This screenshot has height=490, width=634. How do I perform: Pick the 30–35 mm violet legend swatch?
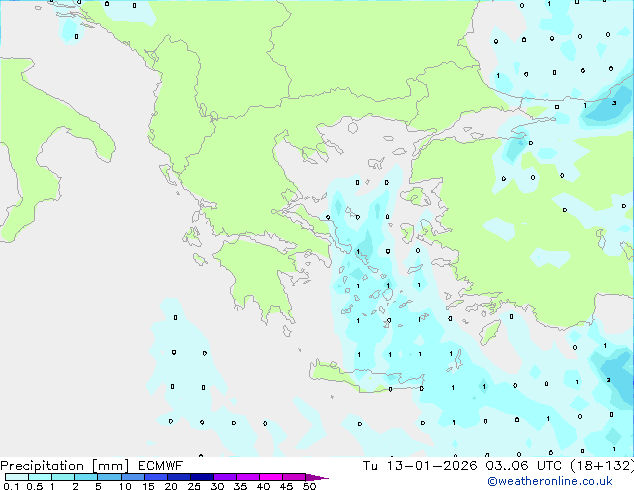point(225,477)
